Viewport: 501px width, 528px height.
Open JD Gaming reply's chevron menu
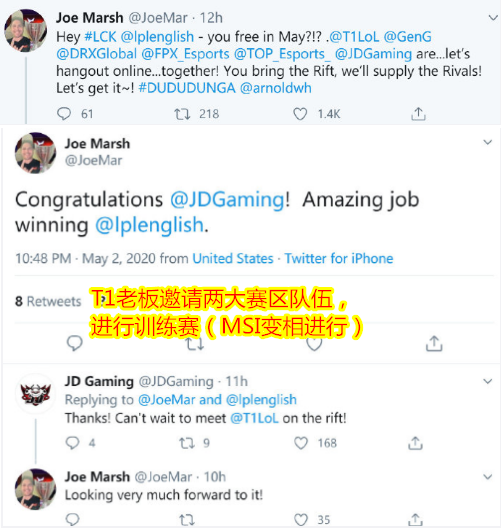[x=488, y=381]
